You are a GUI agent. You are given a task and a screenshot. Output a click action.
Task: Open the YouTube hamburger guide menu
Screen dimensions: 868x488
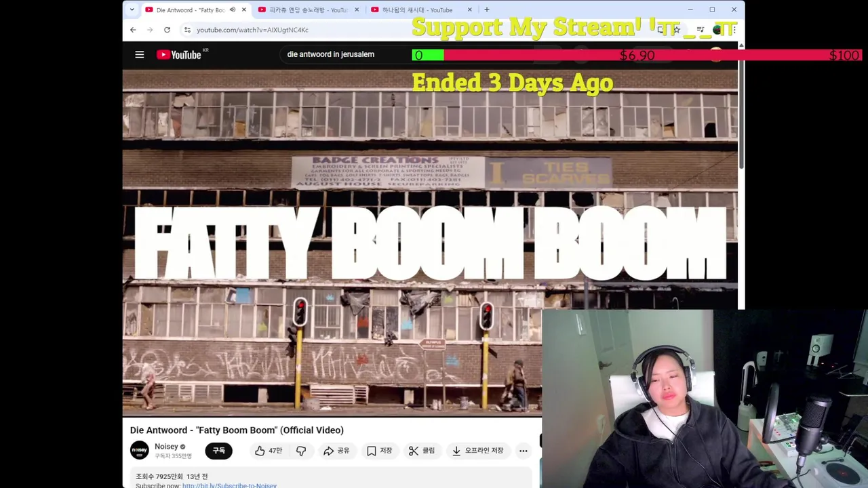click(140, 55)
